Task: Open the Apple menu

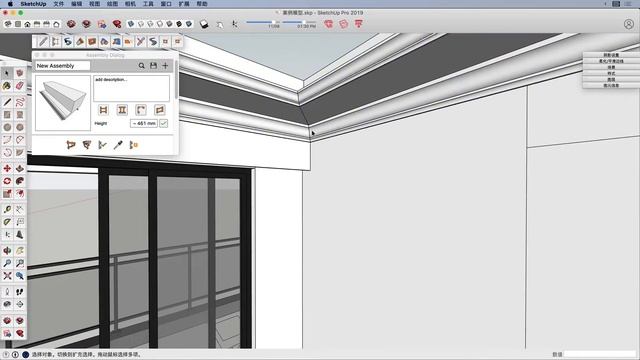Action: pyautogui.click(x=10, y=4)
